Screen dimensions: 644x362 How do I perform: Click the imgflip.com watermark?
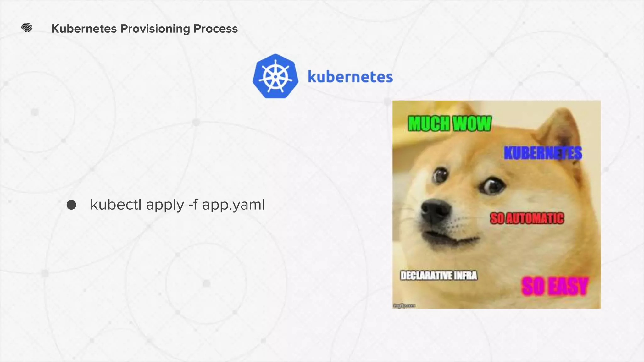404,305
